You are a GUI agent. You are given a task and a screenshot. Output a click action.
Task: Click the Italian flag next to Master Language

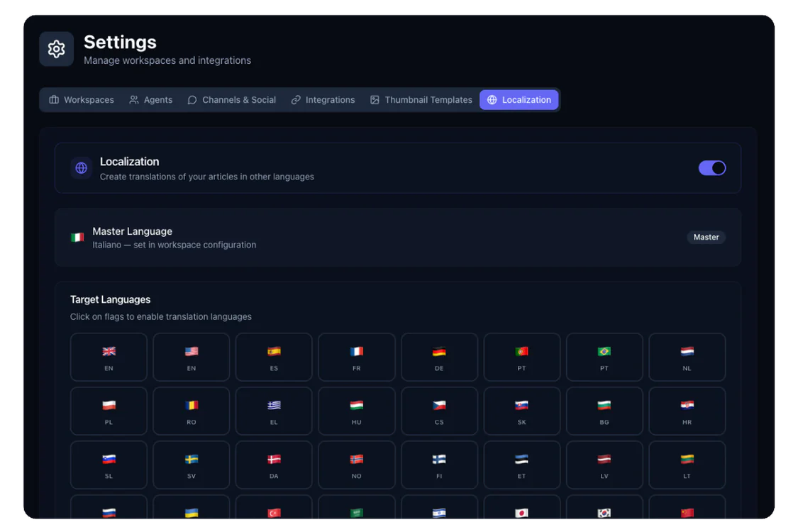click(77, 238)
